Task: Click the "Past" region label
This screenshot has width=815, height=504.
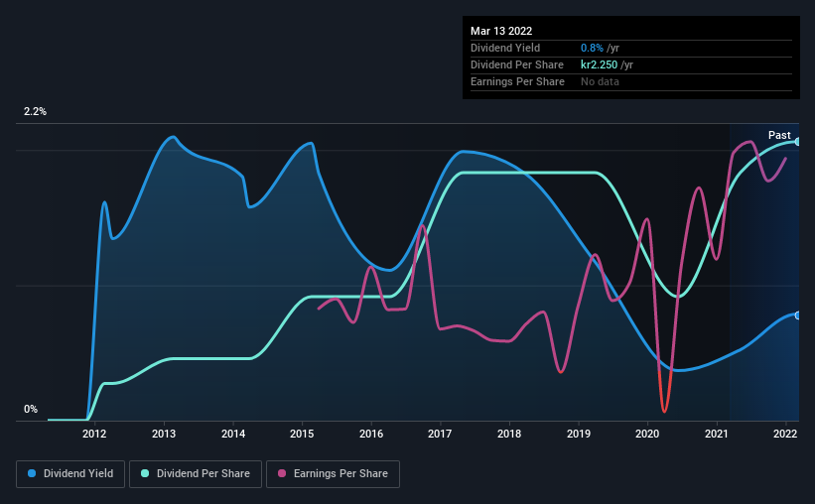Action: [779, 135]
